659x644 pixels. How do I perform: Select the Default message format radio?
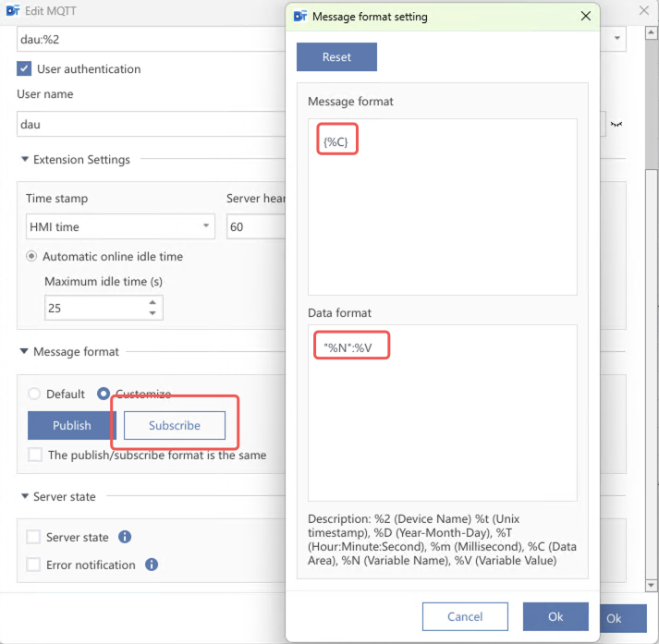34,394
